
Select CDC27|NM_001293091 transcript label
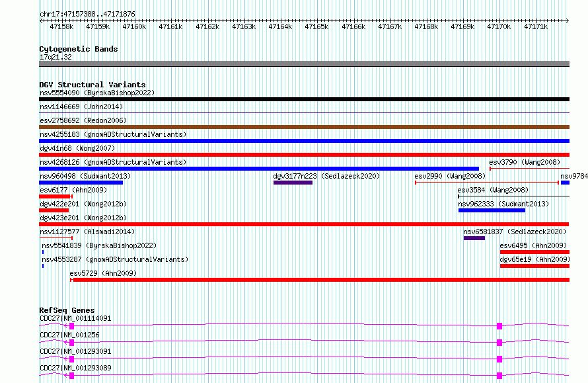point(75,351)
